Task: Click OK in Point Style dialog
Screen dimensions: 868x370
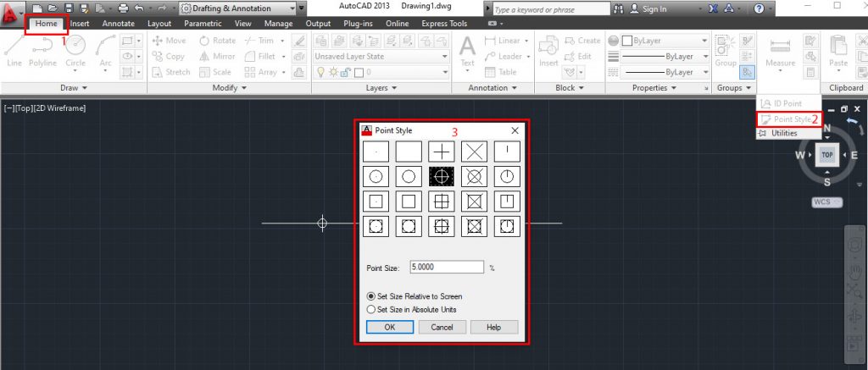Action: click(x=390, y=327)
